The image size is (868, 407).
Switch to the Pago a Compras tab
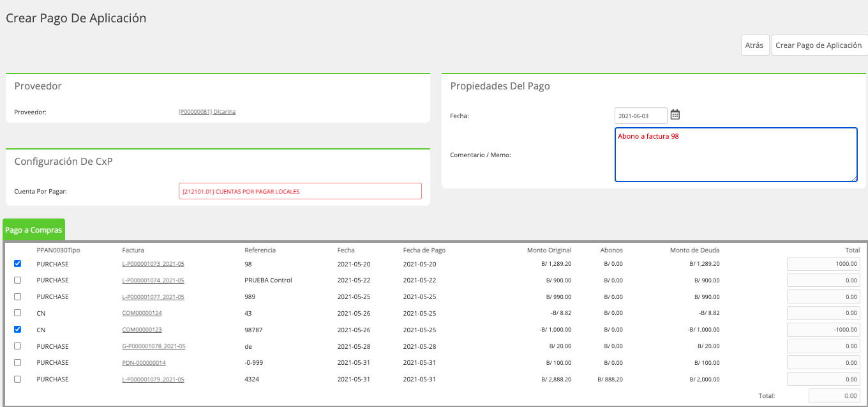[x=33, y=229]
